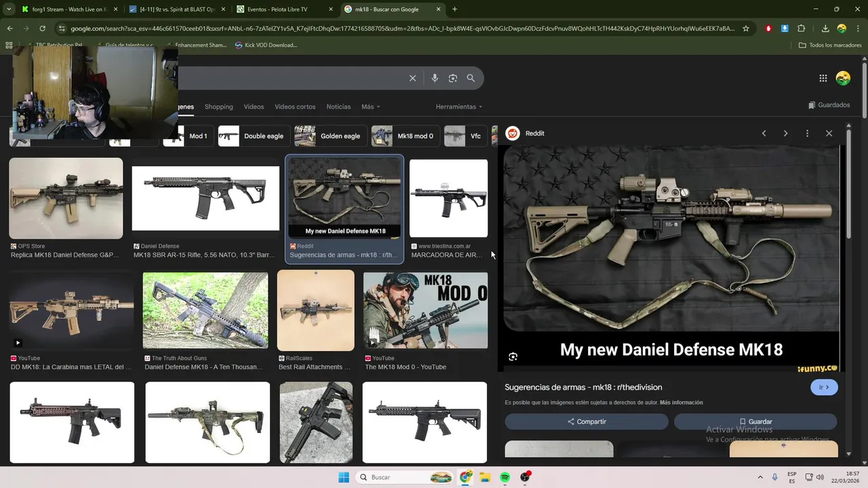Show previous image in preview panel
The image size is (868, 488).
764,134
